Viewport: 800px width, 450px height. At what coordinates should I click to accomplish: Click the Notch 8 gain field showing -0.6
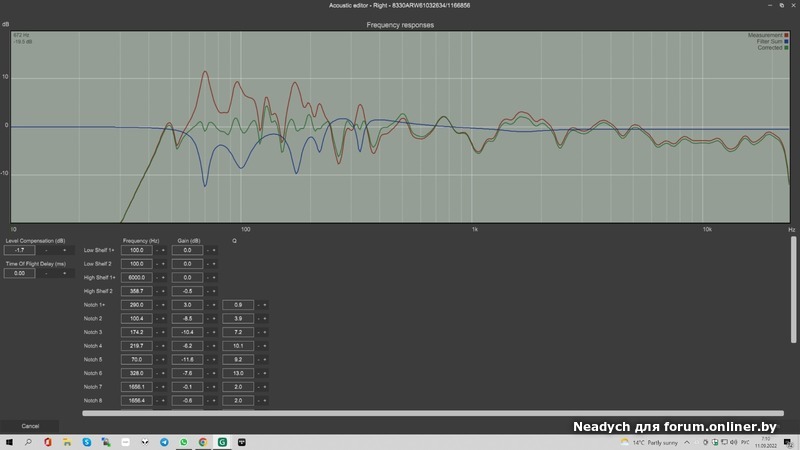(x=187, y=401)
